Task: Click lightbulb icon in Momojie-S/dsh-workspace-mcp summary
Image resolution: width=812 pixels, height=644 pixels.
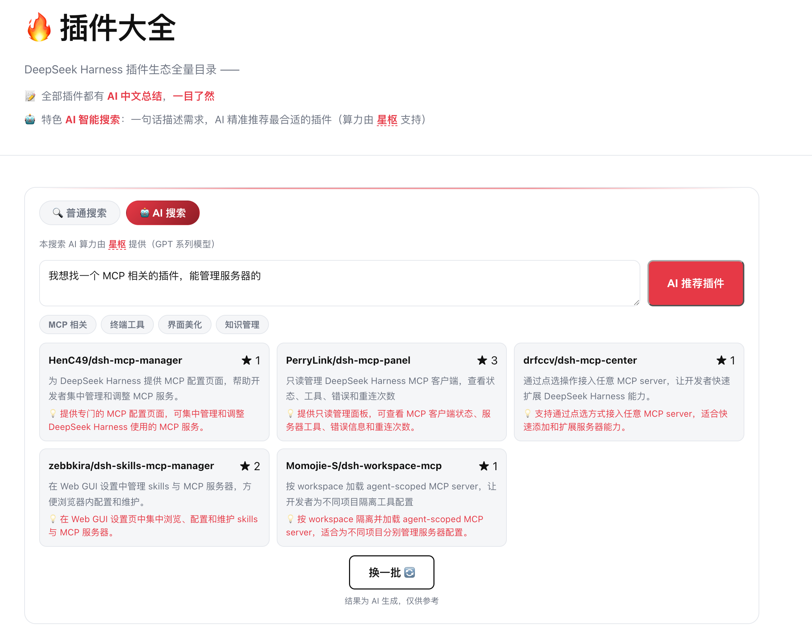Action: pos(290,519)
